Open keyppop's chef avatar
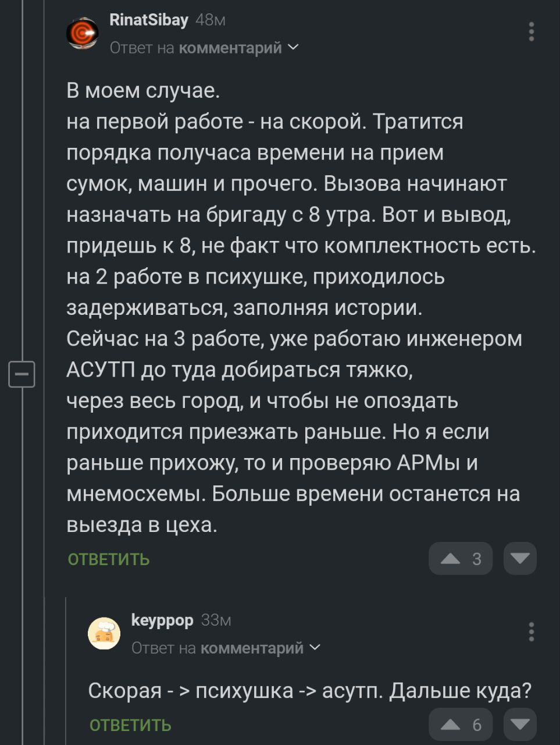Image resolution: width=560 pixels, height=745 pixels. pyautogui.click(x=104, y=633)
